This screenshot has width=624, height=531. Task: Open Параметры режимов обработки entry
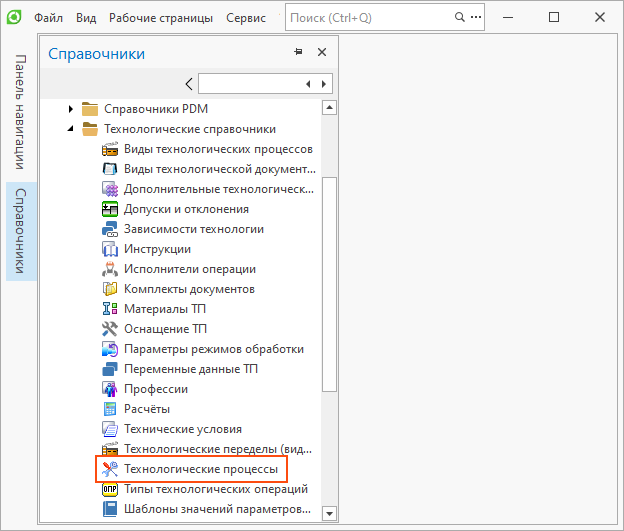pyautogui.click(x=214, y=349)
